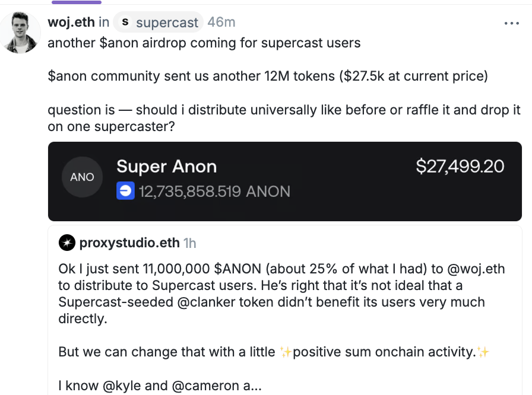Click the ANO token icon on the Super Anon card
532x395 pixels.
coord(82,177)
